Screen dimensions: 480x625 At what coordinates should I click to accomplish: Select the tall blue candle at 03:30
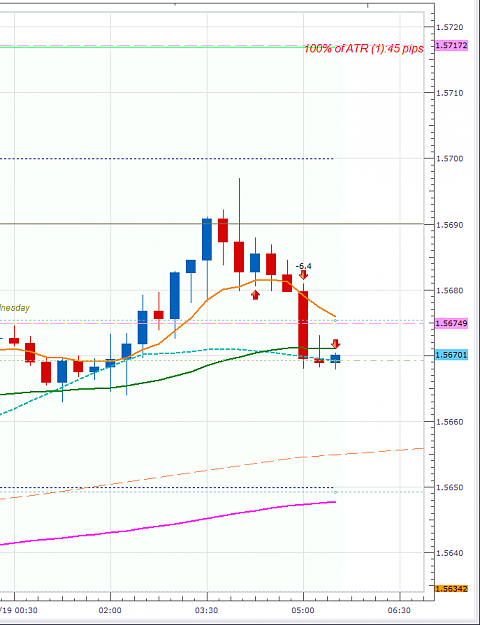207,239
